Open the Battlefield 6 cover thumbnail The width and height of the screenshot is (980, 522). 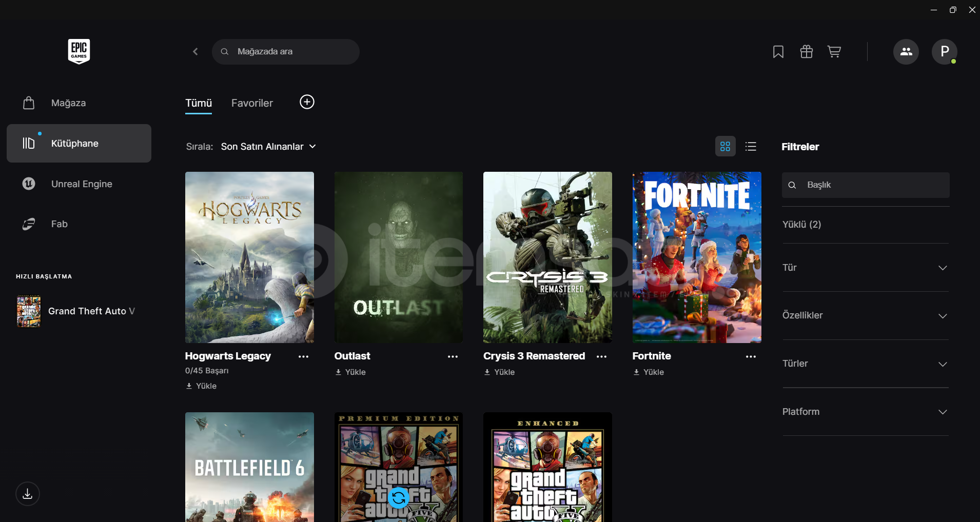[249, 467]
